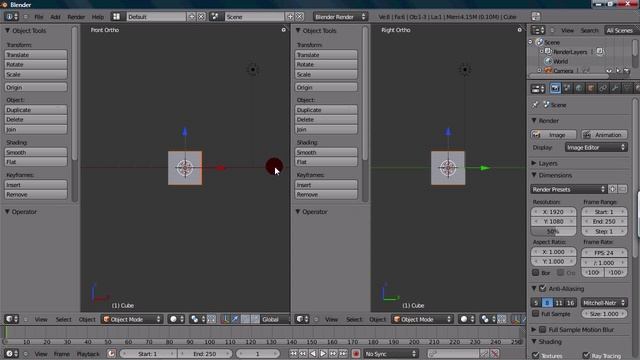
Task: Toggle Full Sample Motion Blur checkbox
Action: [542, 329]
